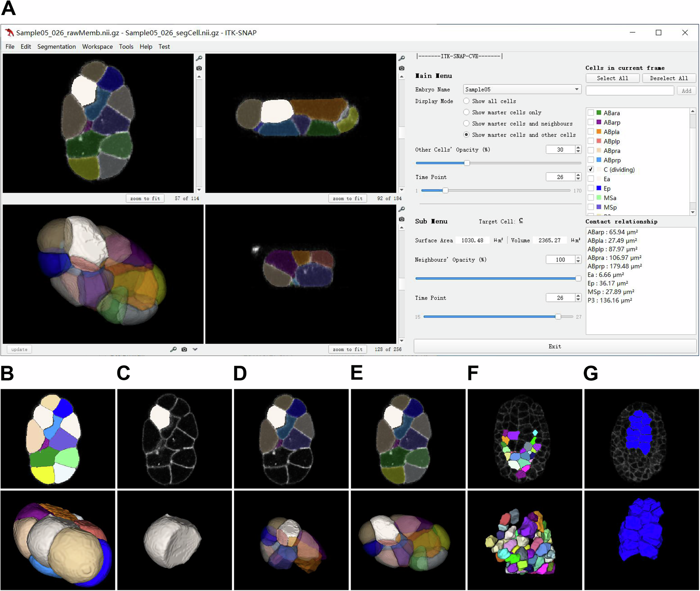Uncheck the C (dividing) cell
700x591 pixels.
click(x=591, y=169)
